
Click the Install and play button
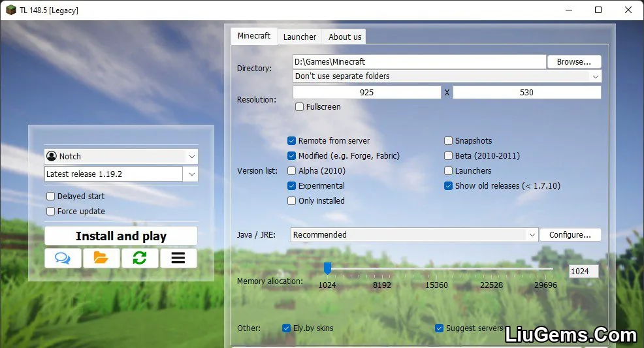[121, 236]
